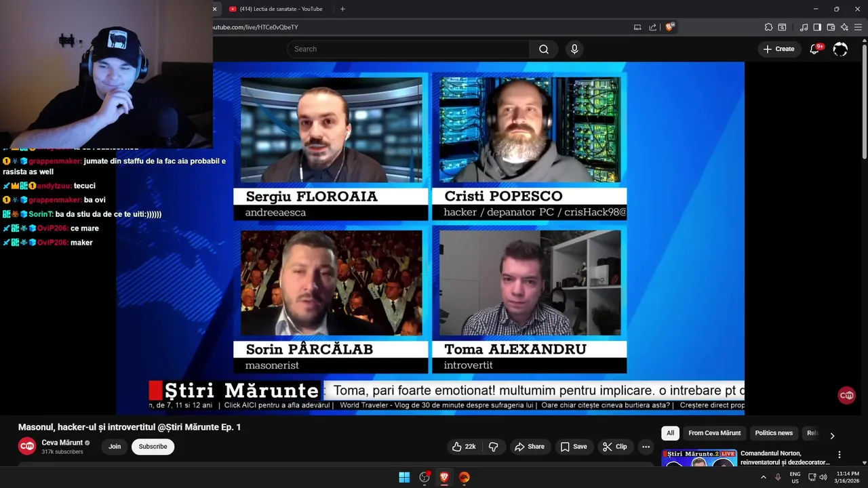868x488 pixels.
Task: Show more filter chips with right chevron
Action: tap(832, 435)
